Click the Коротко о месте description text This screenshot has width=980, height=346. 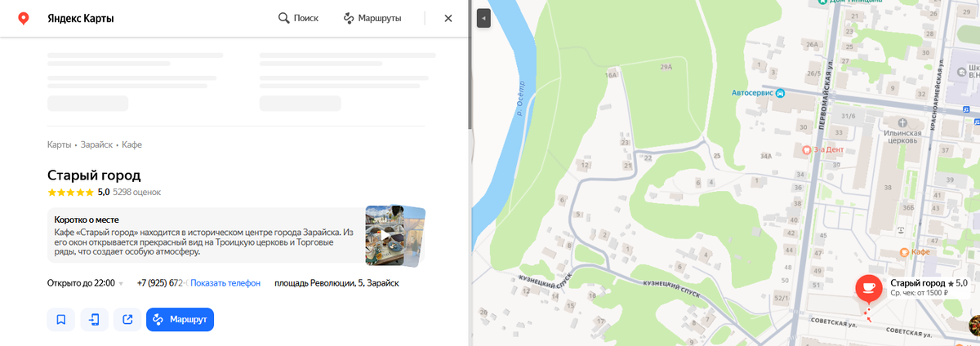(204, 242)
